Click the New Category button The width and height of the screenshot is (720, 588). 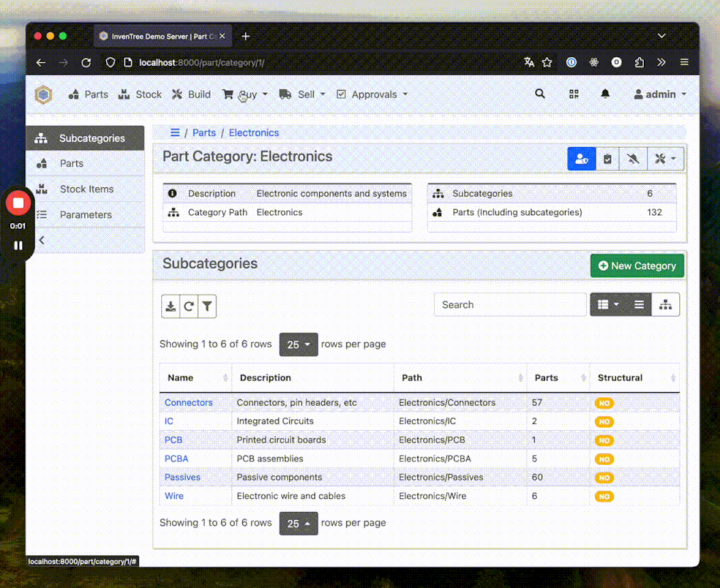point(637,266)
